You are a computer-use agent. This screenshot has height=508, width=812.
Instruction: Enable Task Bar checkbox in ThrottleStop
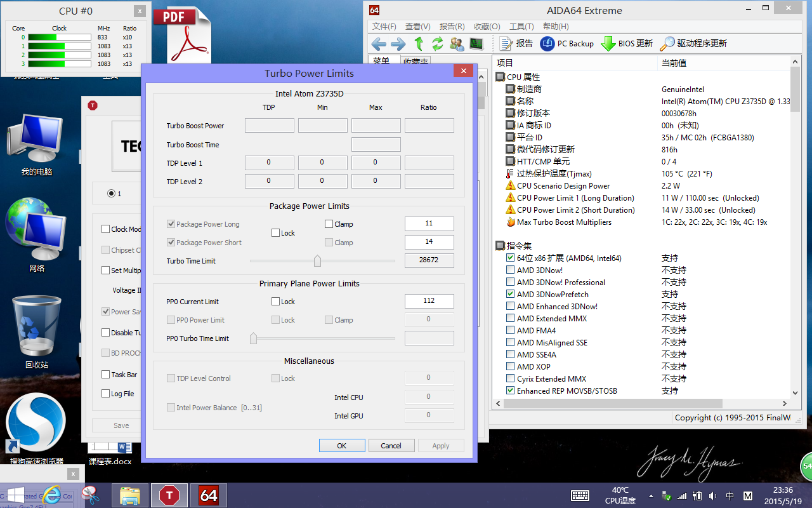[106, 375]
